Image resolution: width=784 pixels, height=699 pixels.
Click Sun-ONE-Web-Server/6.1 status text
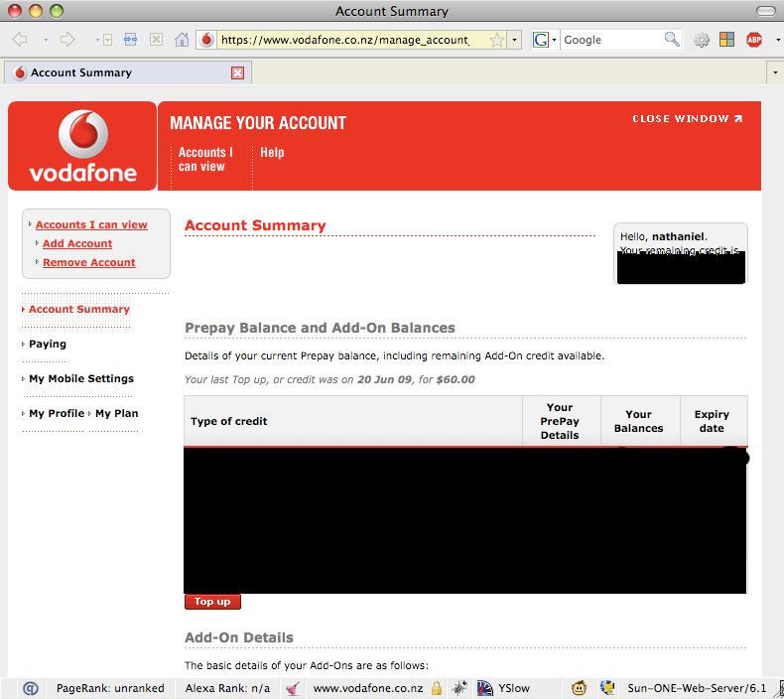tap(697, 688)
